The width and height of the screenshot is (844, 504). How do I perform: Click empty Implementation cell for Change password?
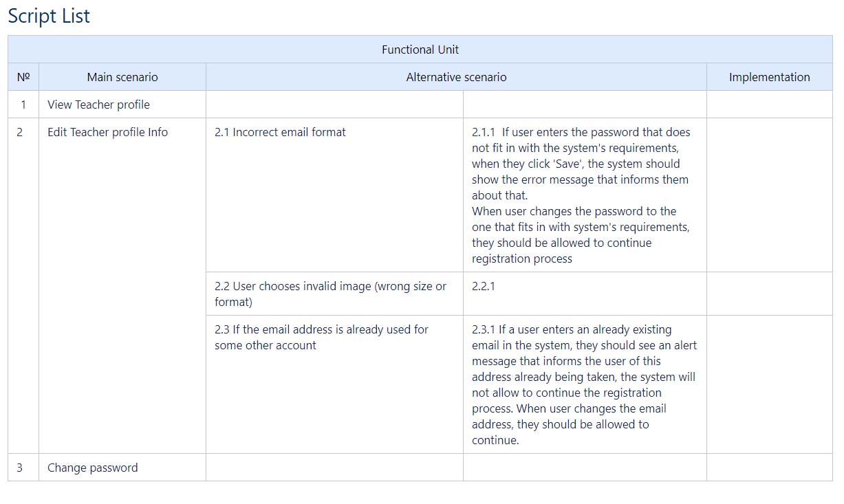769,468
